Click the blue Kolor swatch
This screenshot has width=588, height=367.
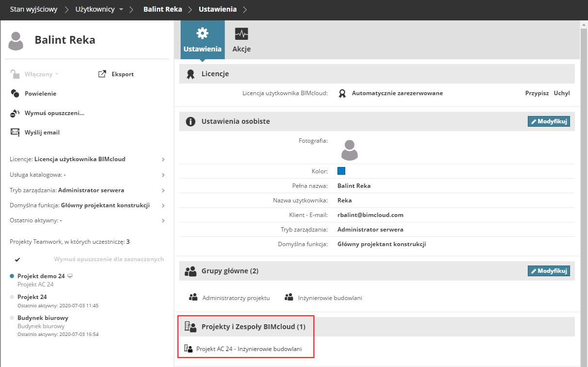[341, 171]
